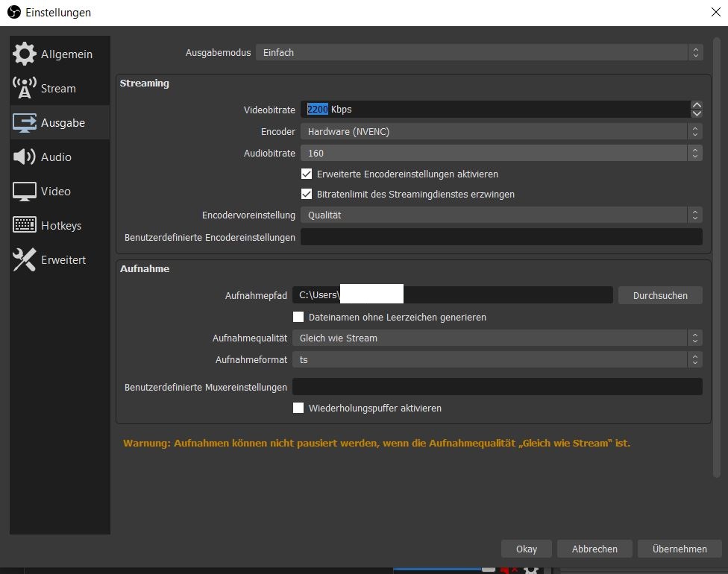Click the OBS logo in title bar
The image size is (728, 574).
13,13
